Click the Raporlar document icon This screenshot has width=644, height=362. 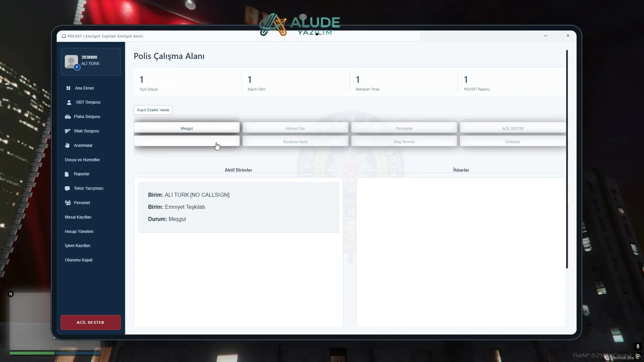(x=67, y=174)
